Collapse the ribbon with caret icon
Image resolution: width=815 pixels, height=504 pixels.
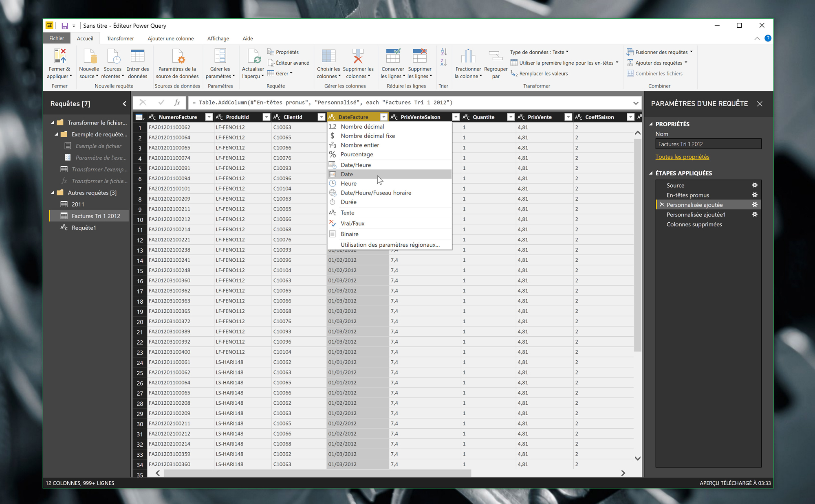(x=757, y=38)
